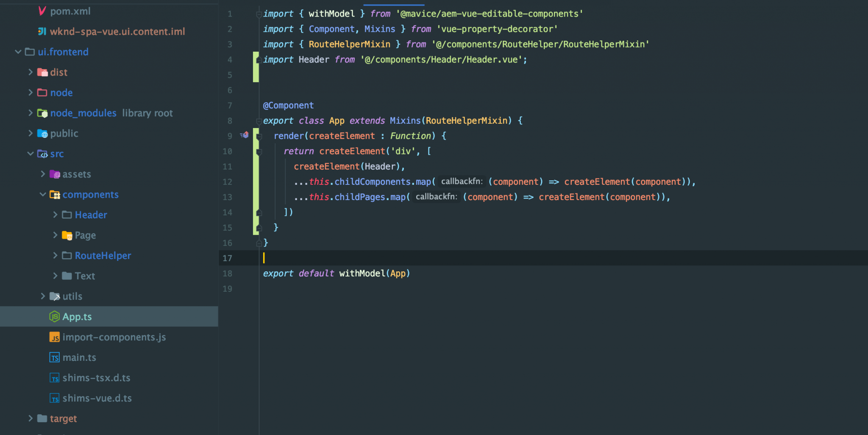This screenshot has width=868, height=435.
Task: Place cursor on empty line 19
Action: pos(339,289)
